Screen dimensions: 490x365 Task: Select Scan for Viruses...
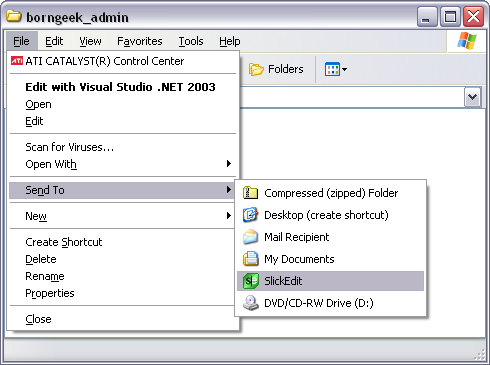click(x=122, y=147)
